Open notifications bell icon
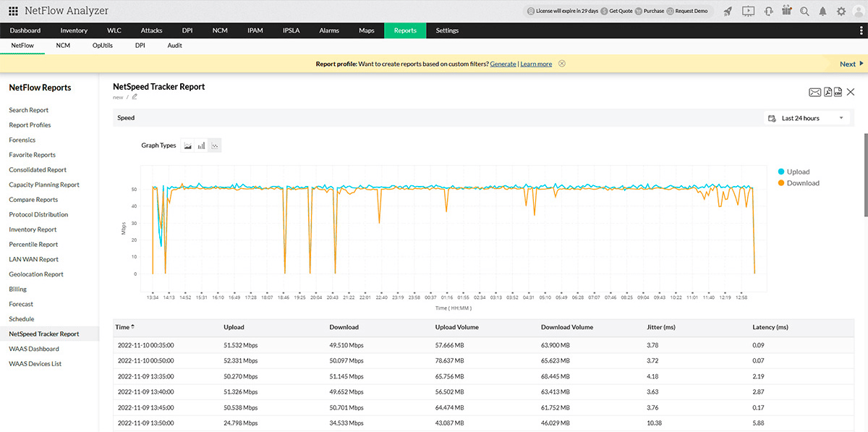This screenshot has height=432, width=868. 822,11
